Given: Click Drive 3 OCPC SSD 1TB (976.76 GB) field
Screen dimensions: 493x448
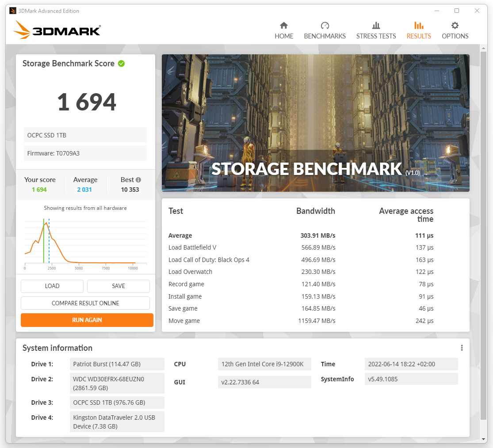Looking at the screenshot, I should pos(117,402).
